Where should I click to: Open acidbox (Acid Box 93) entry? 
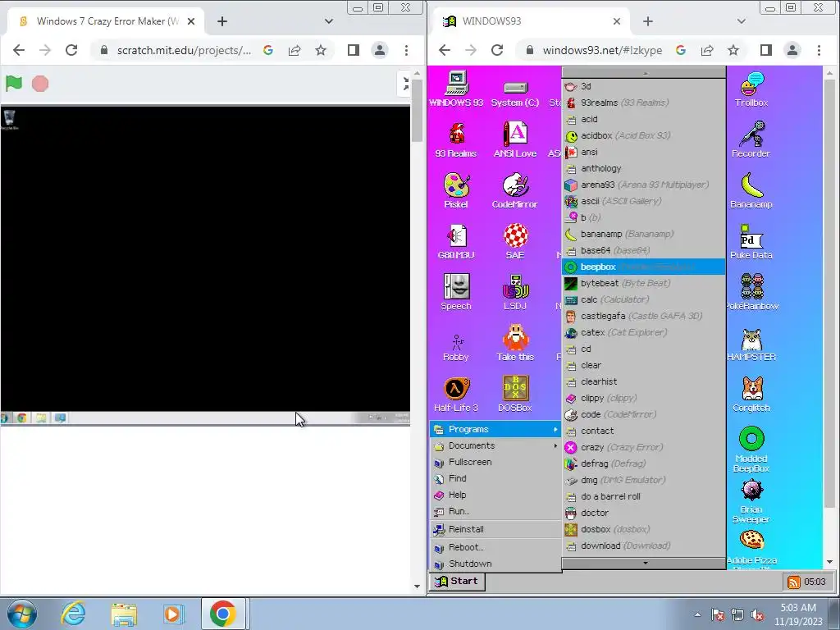(644, 135)
